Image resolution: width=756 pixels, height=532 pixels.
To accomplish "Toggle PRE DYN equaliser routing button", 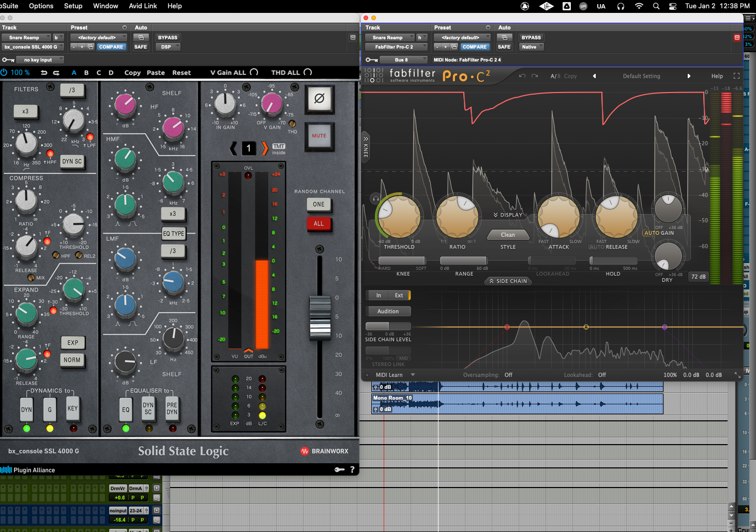I will point(172,409).
